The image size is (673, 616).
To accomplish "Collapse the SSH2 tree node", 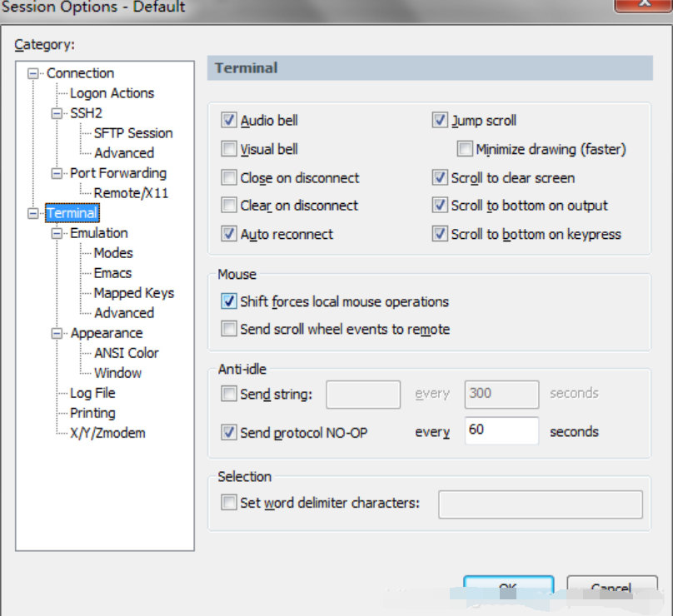I will [x=57, y=113].
